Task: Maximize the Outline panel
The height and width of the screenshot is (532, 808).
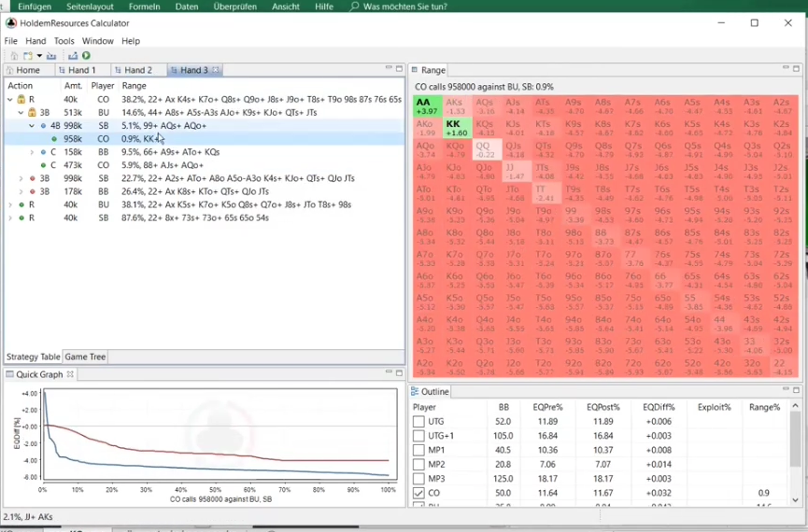Action: (796, 390)
